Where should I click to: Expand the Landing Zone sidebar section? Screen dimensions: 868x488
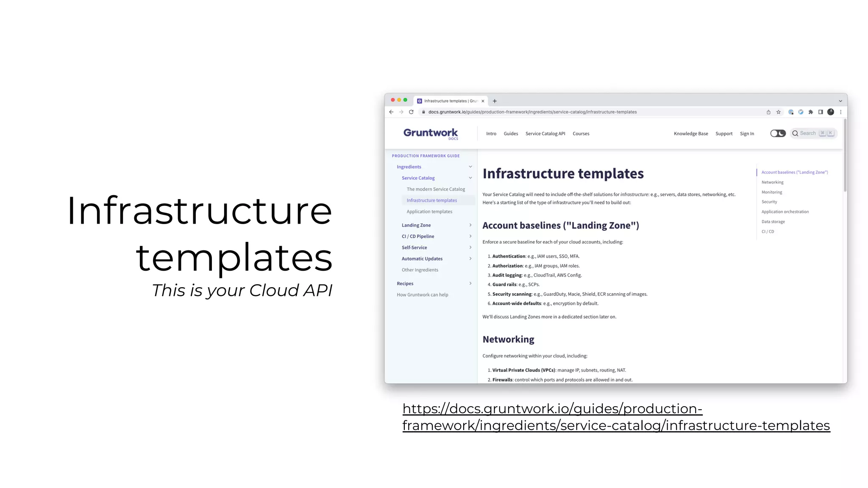pos(470,225)
